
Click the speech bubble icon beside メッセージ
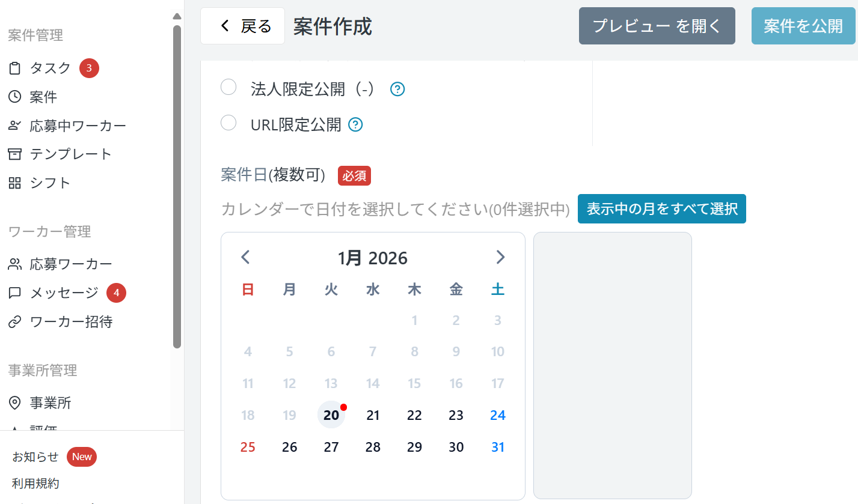14,293
